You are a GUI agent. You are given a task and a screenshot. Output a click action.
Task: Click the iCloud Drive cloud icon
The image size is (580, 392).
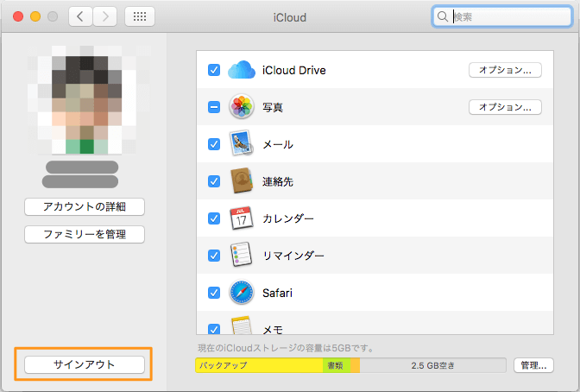coord(242,70)
